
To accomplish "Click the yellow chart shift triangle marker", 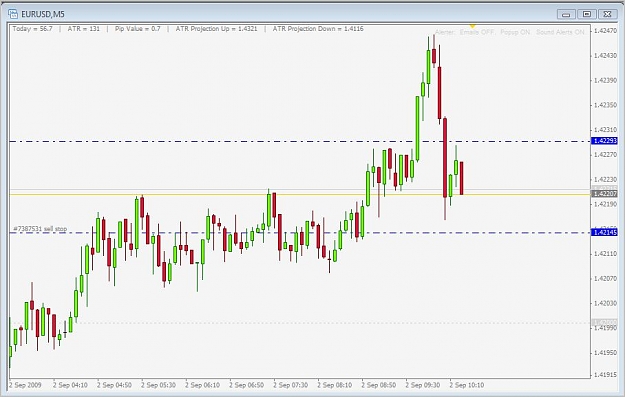I will pyautogui.click(x=472, y=26).
